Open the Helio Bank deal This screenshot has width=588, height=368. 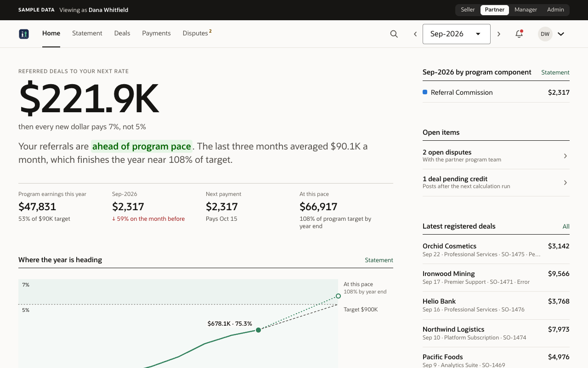[x=496, y=305]
